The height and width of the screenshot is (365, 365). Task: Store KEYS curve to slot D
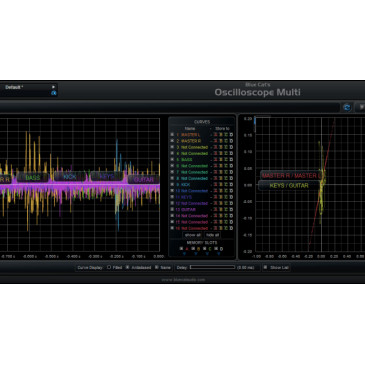coord(231,197)
